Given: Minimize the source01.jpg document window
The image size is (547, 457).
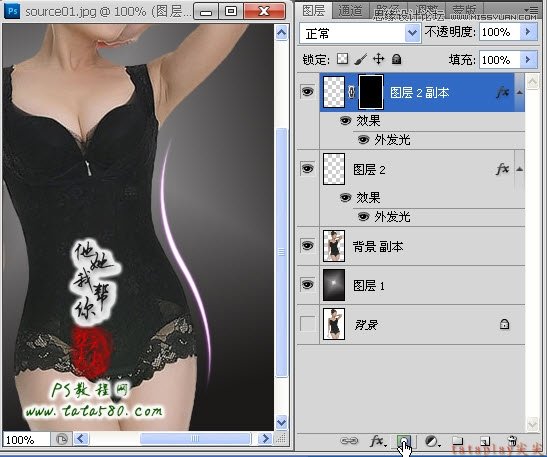Looking at the screenshot, I should pyautogui.click(x=207, y=11).
